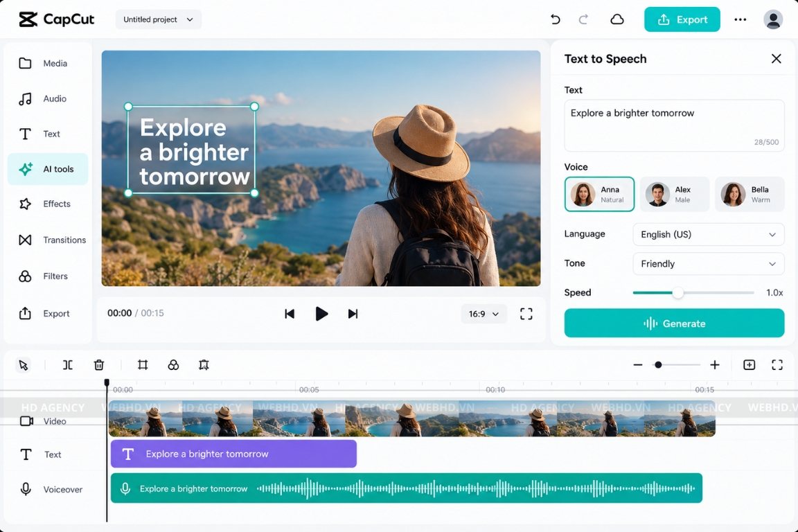
Task: Open the Untitled project dropdown
Action: click(158, 19)
